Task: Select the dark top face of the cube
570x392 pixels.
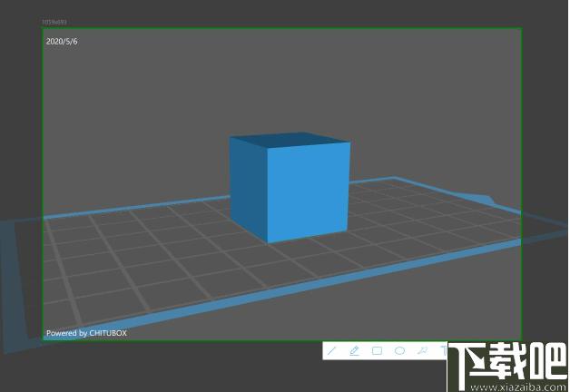Action: (290, 140)
